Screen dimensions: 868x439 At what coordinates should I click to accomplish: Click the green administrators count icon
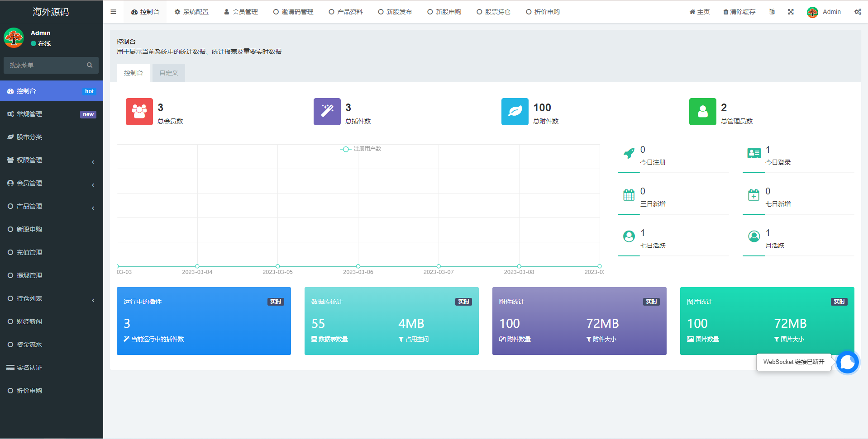(x=702, y=112)
